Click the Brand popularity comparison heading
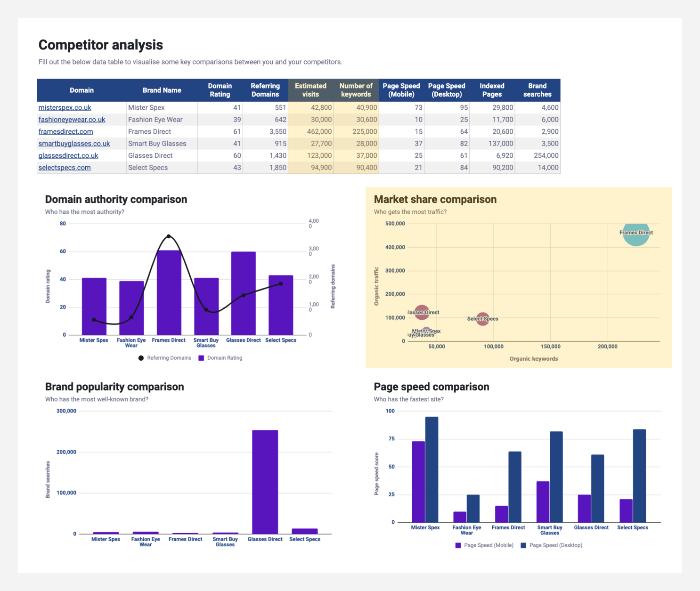Screen dimensions: 700x591 click(x=114, y=387)
